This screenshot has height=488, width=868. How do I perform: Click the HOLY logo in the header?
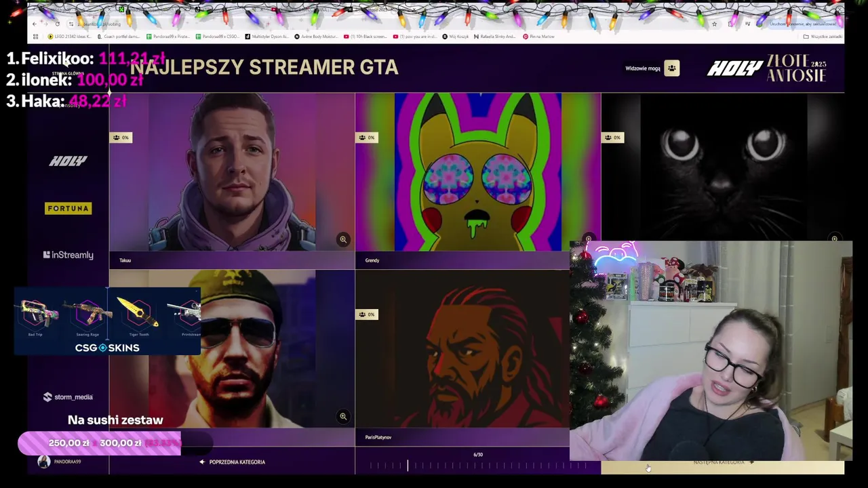pyautogui.click(x=735, y=68)
